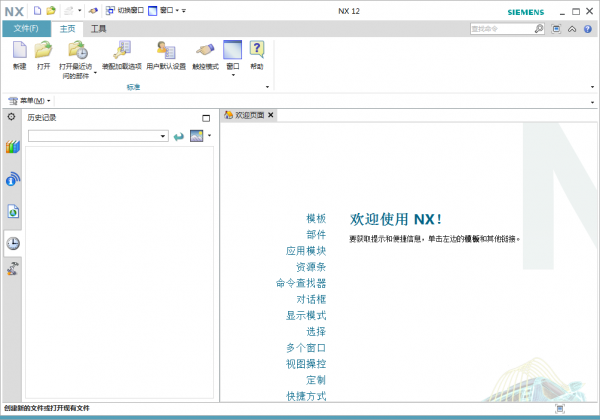Click the 对话框 link
This screenshot has width=600, height=420.
pos(311,299)
